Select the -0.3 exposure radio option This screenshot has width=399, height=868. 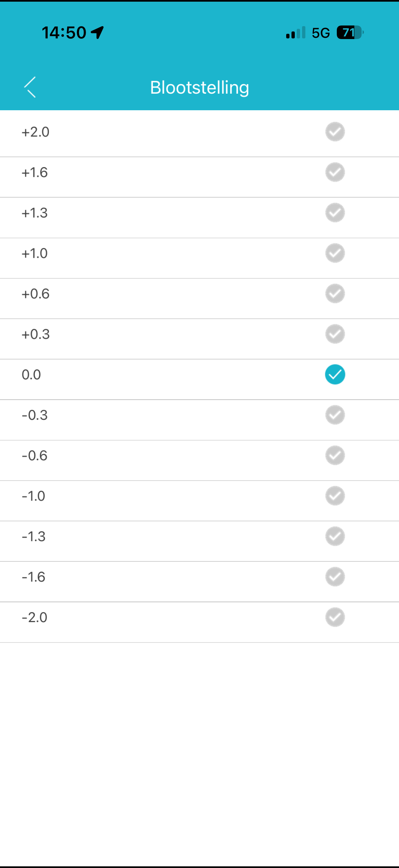[335, 415]
